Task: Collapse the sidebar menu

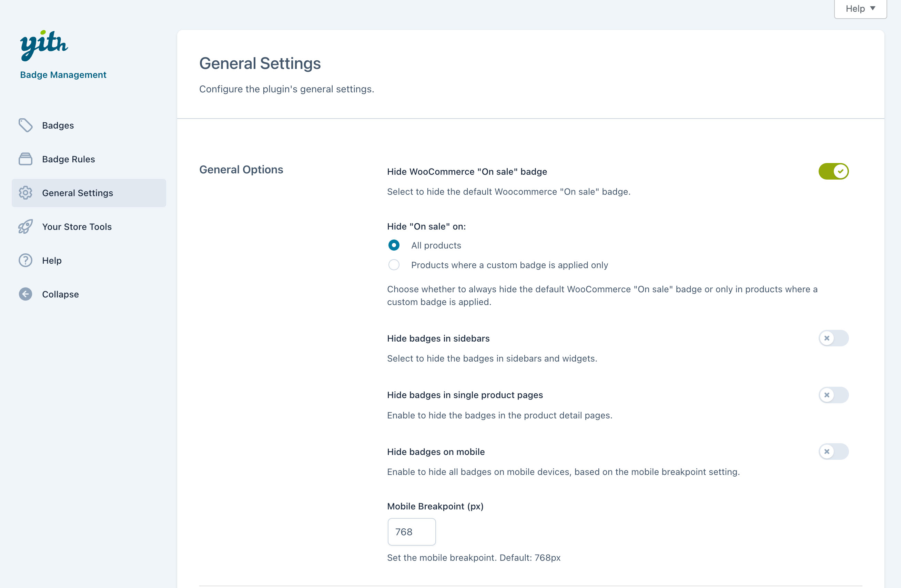Action: click(60, 294)
